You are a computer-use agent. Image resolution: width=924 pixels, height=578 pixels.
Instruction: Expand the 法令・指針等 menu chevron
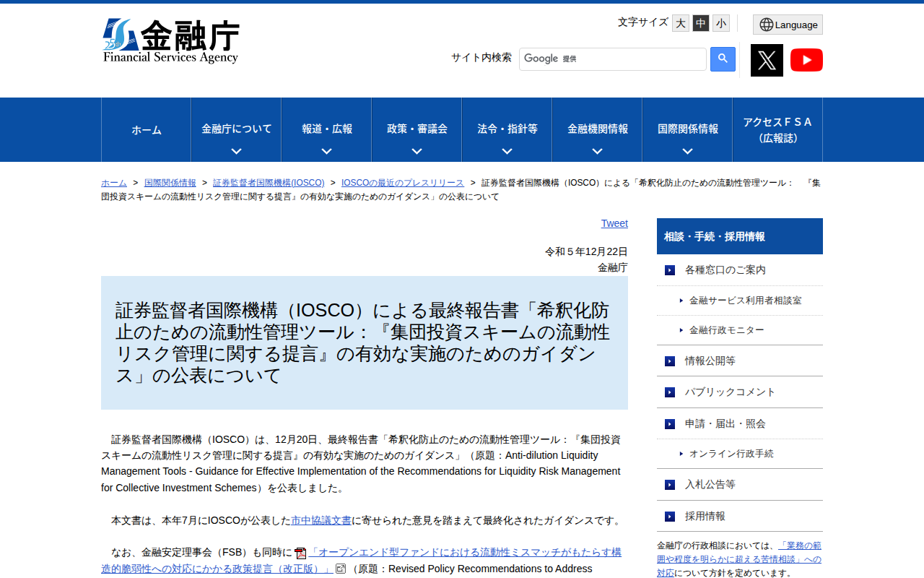click(506, 151)
